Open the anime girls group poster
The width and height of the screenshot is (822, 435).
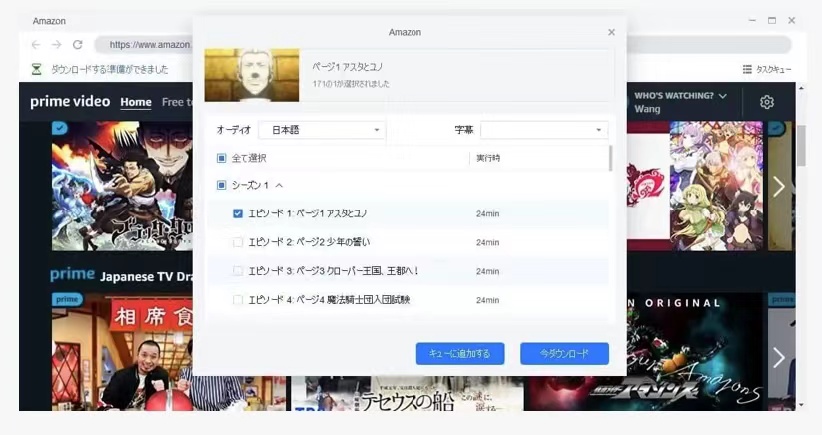[716, 186]
